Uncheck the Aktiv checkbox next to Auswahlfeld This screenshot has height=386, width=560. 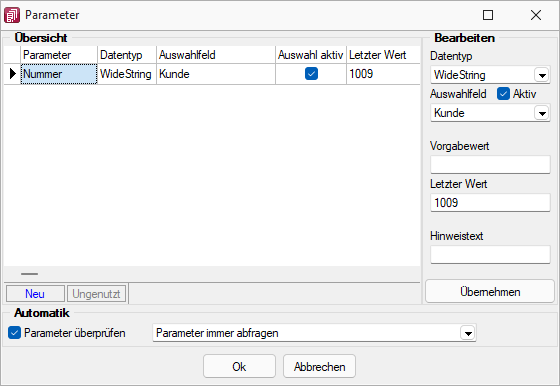point(503,94)
